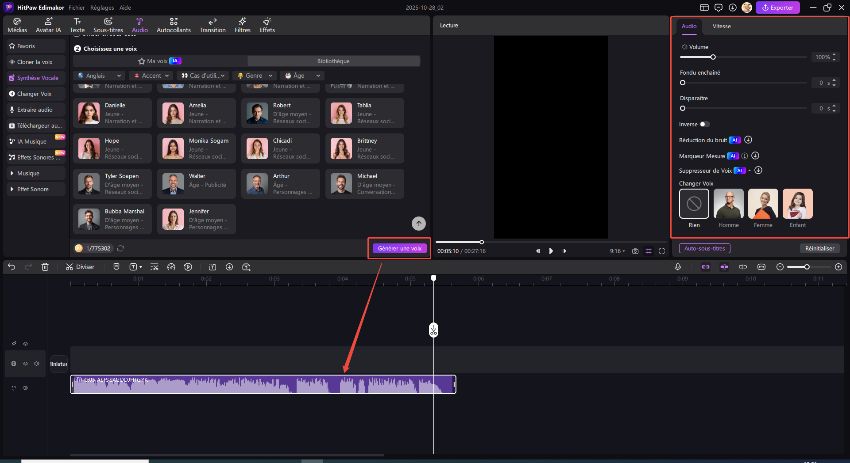Select the Homme voice changer option
This screenshot has width=850, height=463.
click(x=728, y=204)
